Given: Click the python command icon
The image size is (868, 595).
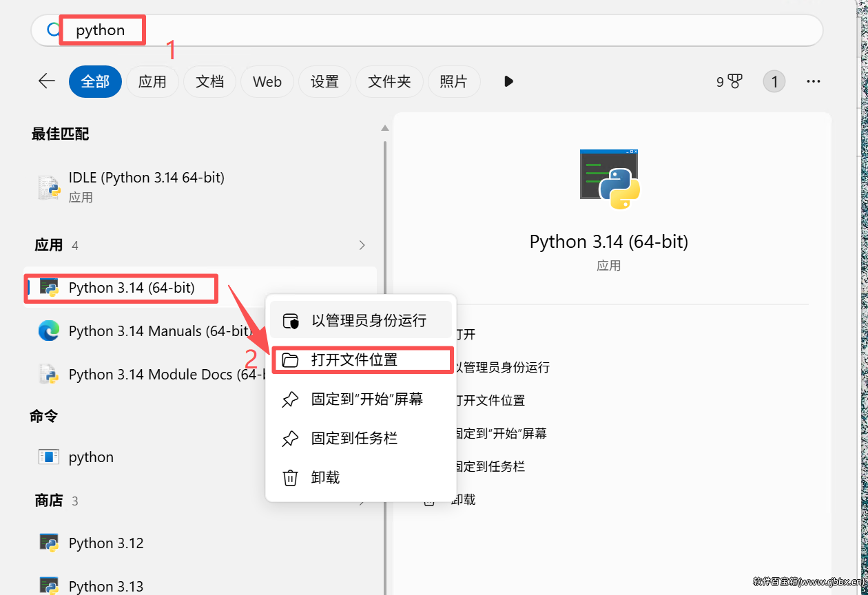Looking at the screenshot, I should 49,457.
